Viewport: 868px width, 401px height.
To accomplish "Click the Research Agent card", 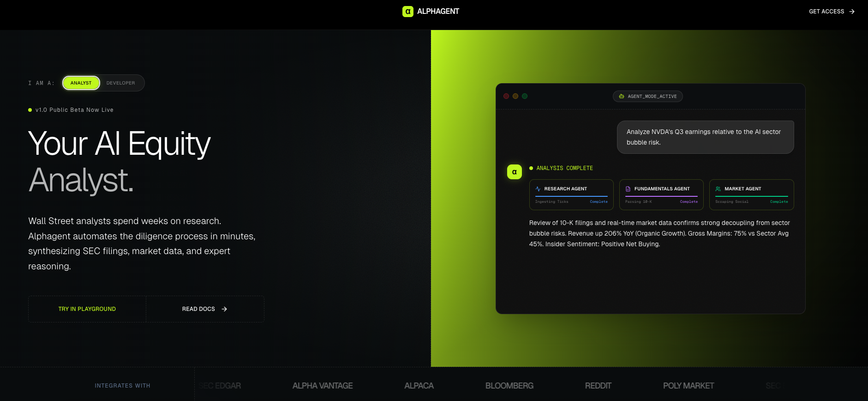I will pyautogui.click(x=571, y=195).
